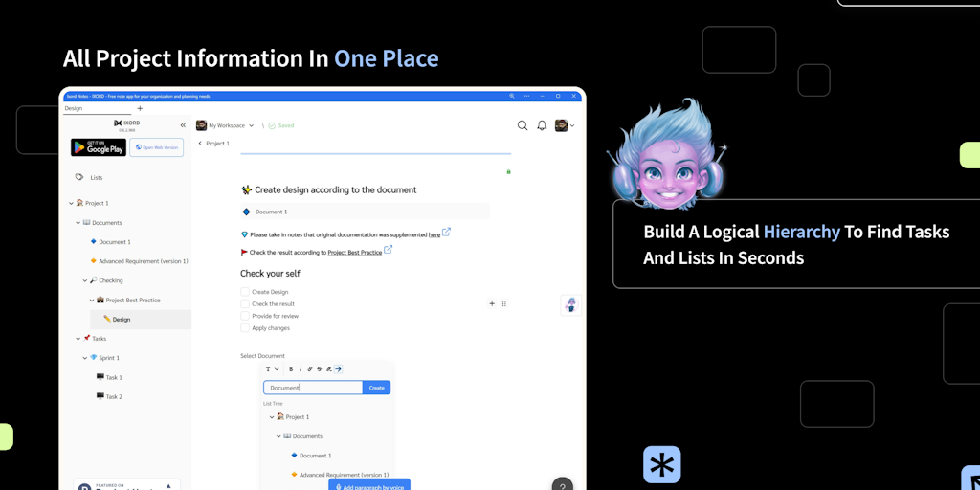Image resolution: width=980 pixels, height=490 pixels.
Task: Open Task 1 under Sprint 1
Action: (x=109, y=377)
